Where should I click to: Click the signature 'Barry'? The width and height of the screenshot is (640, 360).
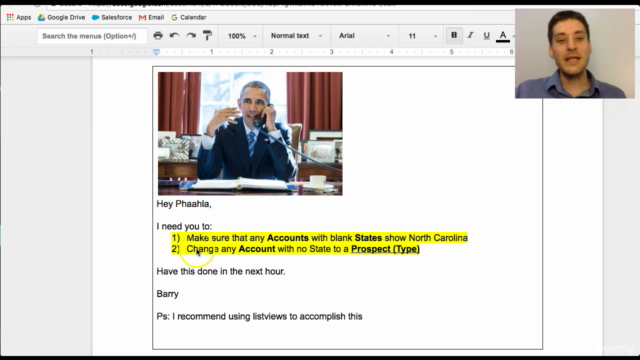[167, 294]
